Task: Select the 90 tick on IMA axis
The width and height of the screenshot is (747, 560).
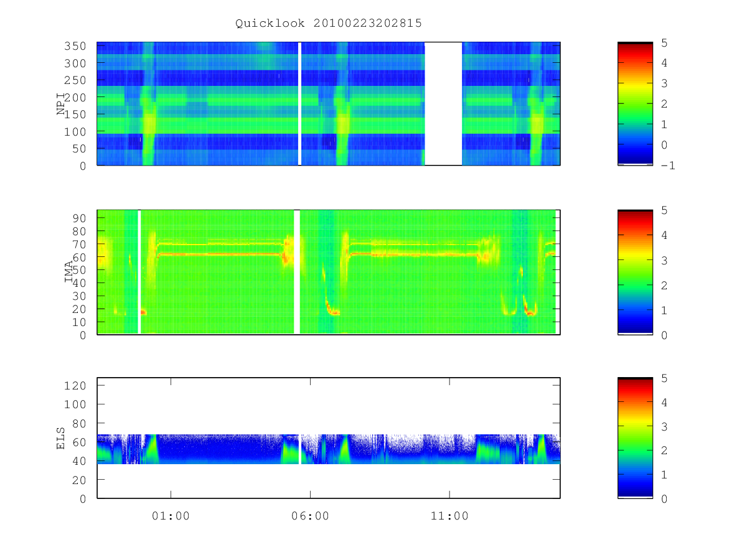Action: (80, 218)
